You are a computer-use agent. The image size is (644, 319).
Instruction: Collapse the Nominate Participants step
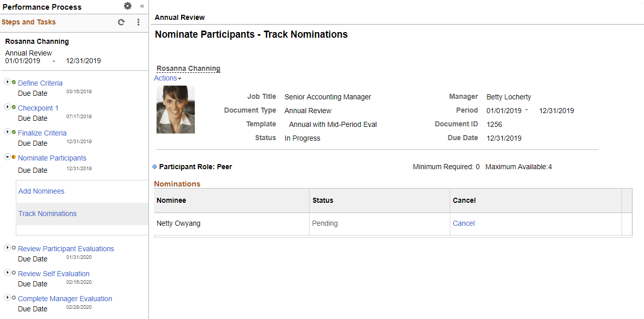pos(7,156)
